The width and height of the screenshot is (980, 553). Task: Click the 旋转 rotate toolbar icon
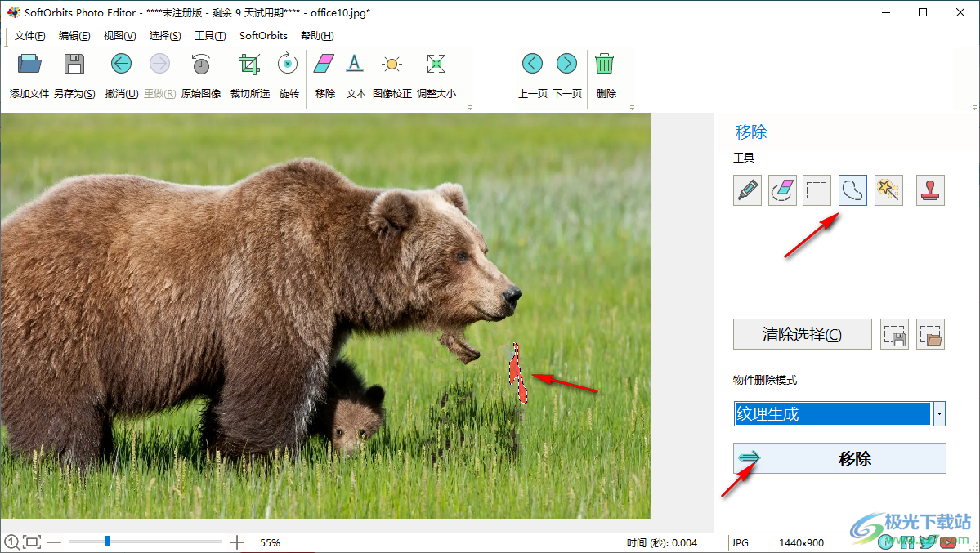(288, 63)
